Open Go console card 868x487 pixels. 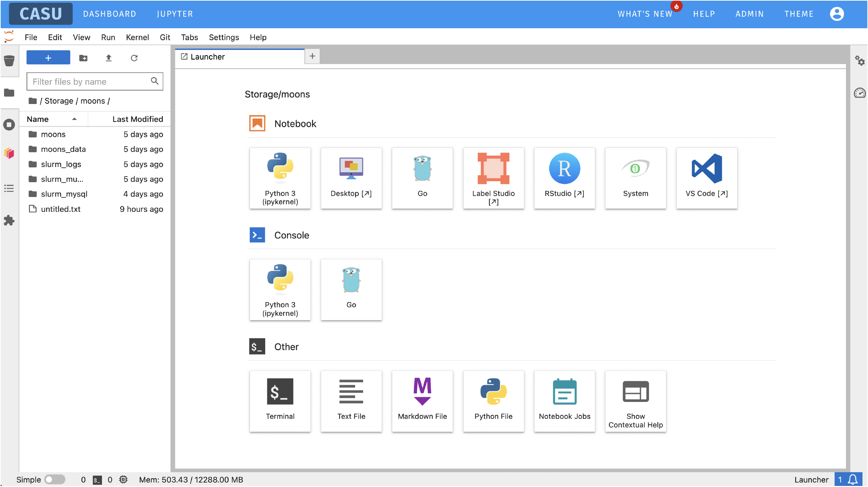pyautogui.click(x=351, y=290)
